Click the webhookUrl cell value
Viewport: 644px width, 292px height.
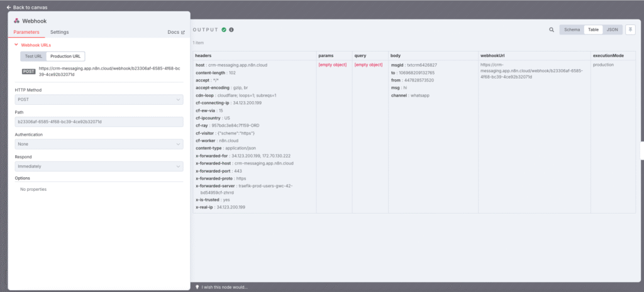click(531, 70)
